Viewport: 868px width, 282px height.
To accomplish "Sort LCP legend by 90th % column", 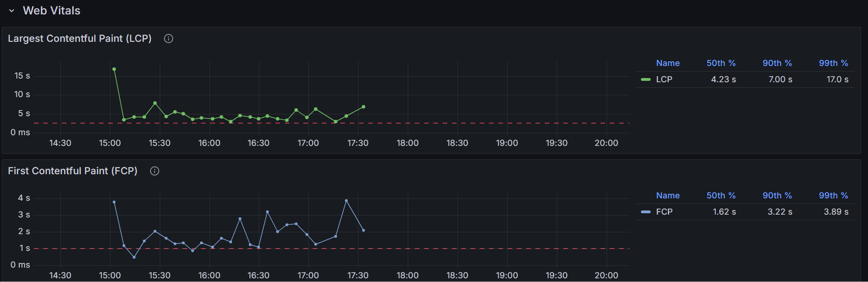I will 777,63.
